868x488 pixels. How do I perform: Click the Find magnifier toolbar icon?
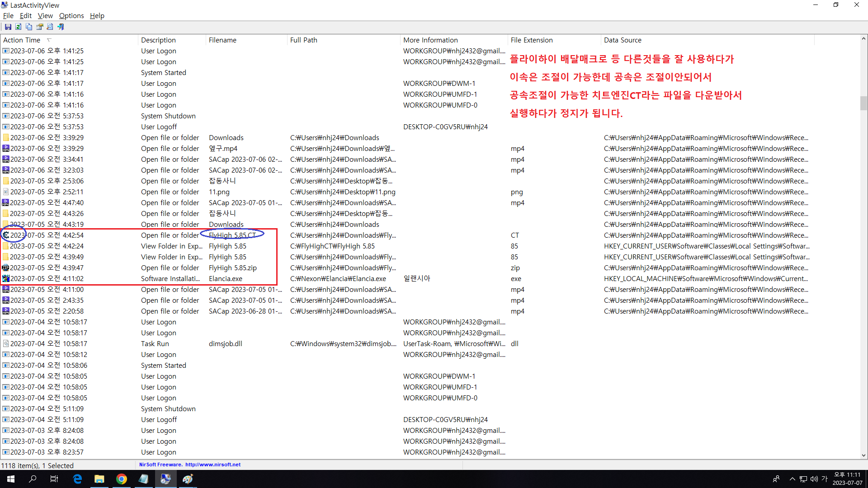50,27
